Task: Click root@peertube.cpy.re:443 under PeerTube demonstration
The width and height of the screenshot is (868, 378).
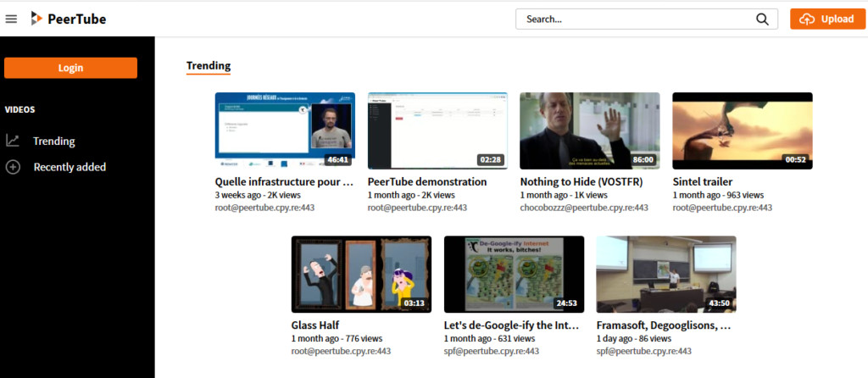Action: (x=417, y=208)
